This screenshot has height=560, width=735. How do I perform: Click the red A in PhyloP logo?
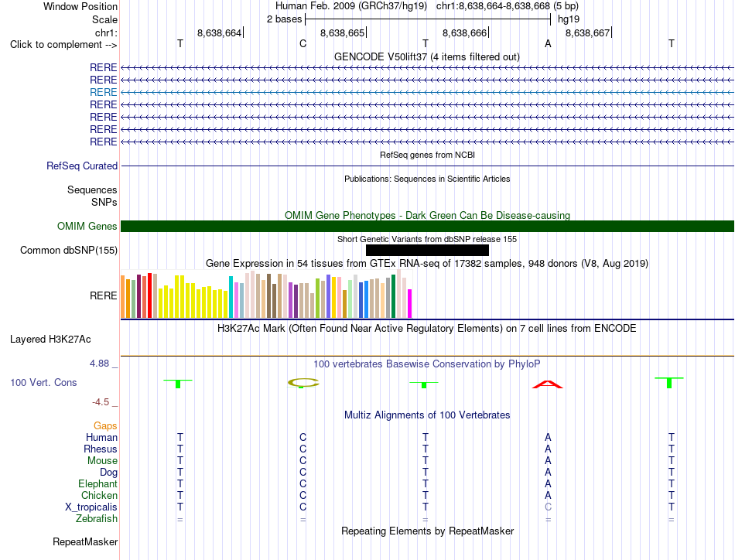coord(548,384)
